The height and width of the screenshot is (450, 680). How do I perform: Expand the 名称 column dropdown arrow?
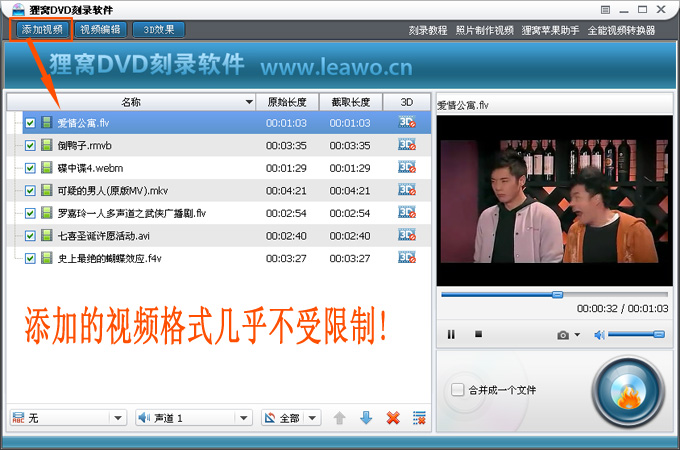[x=249, y=102]
